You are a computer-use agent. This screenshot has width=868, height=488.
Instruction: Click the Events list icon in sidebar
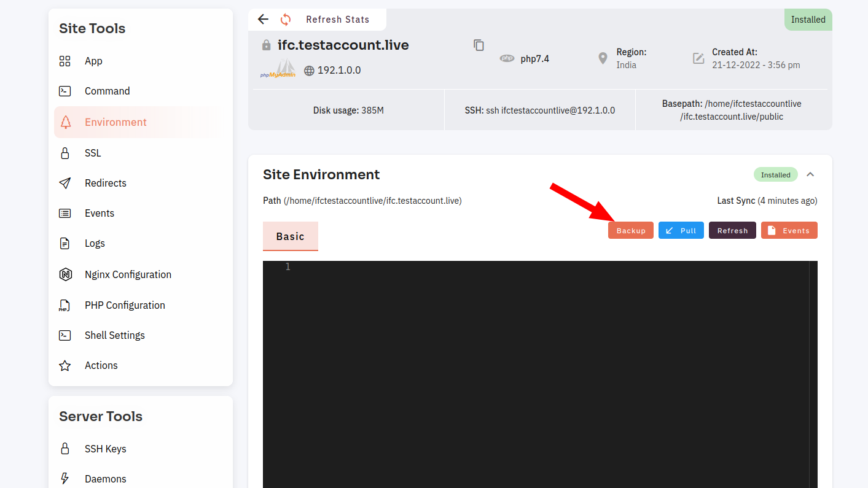[x=65, y=213]
